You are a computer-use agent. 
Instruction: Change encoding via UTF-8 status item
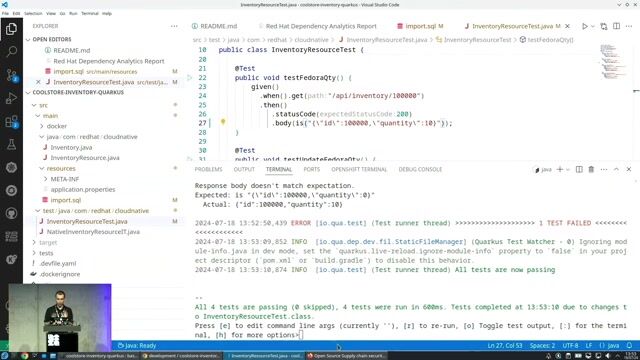(x=570, y=346)
